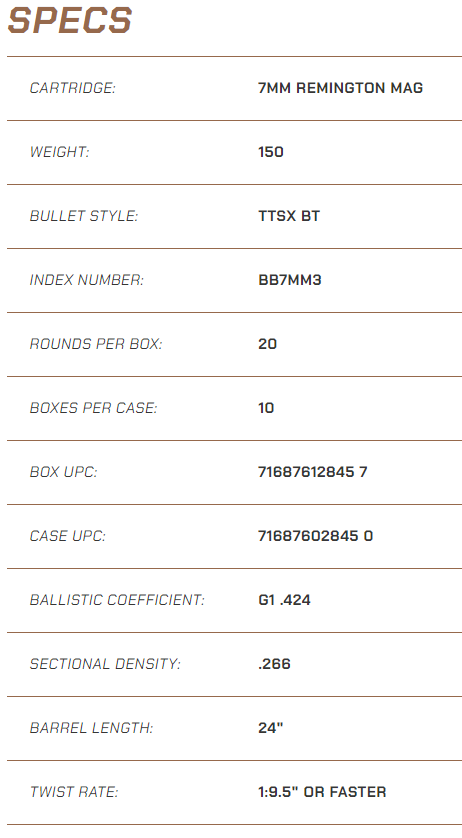Click the box UPC number 71687612845 7
462x838 pixels.
click(312, 472)
